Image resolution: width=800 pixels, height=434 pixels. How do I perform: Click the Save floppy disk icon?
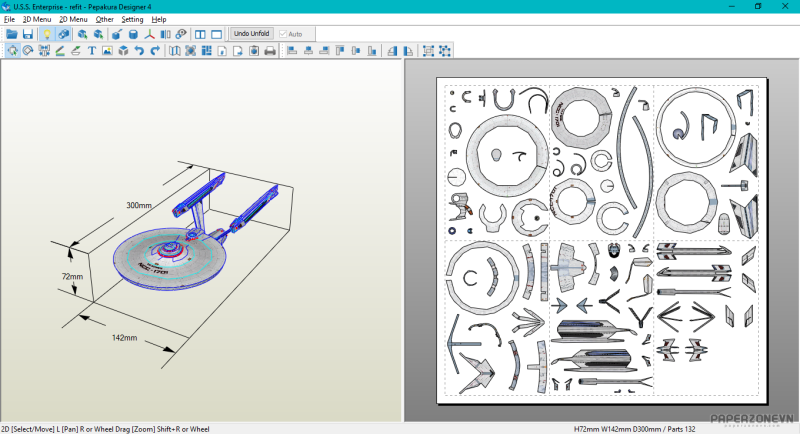pos(28,34)
